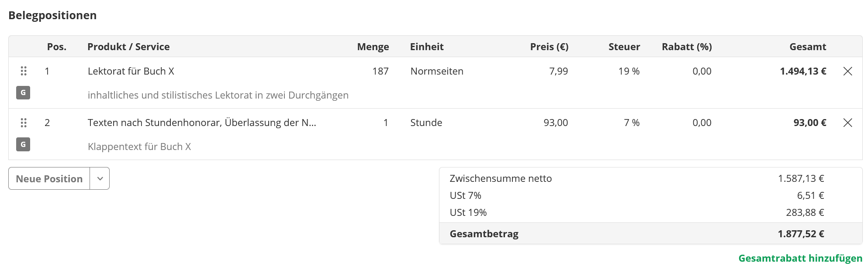The image size is (868, 273).
Task: Delete position 2 with X icon
Action: coord(847,123)
